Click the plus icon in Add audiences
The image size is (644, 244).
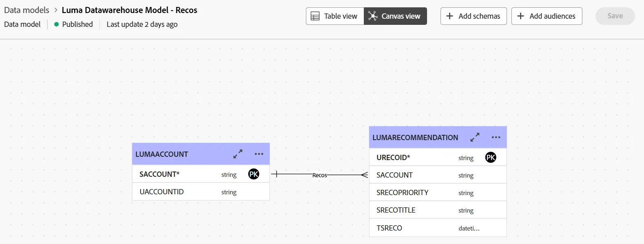521,16
